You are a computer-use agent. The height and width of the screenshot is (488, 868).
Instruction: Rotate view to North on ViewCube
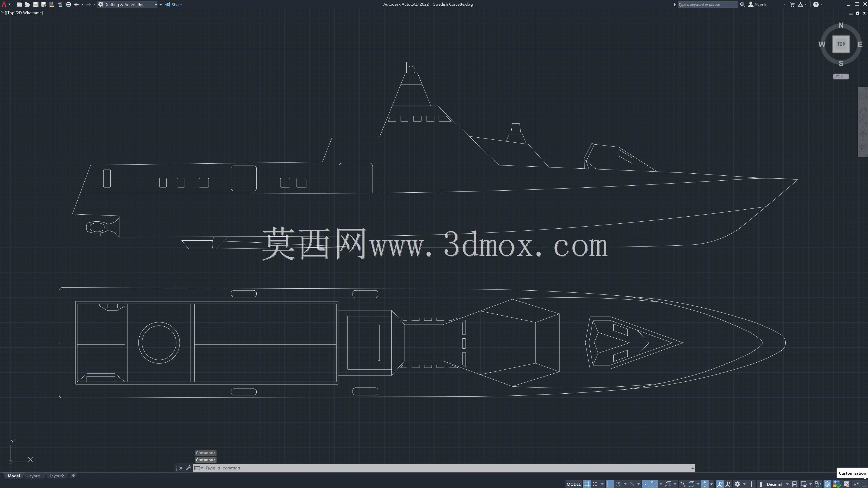click(841, 26)
